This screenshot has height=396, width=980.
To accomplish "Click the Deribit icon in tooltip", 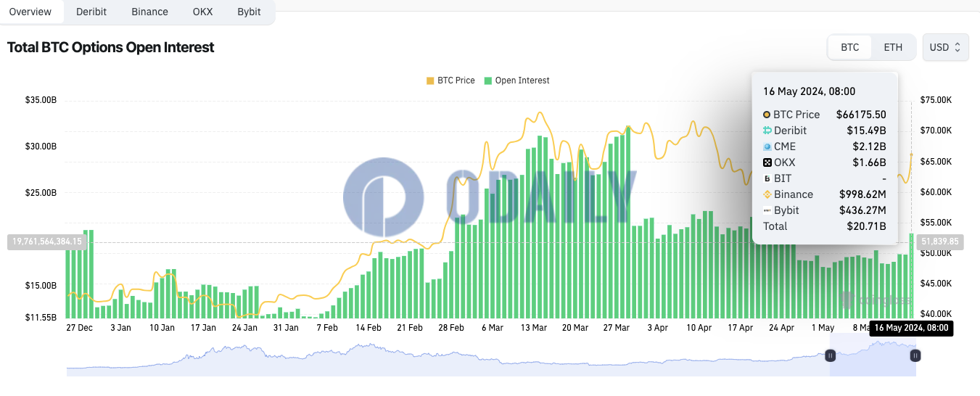I will coord(767,131).
